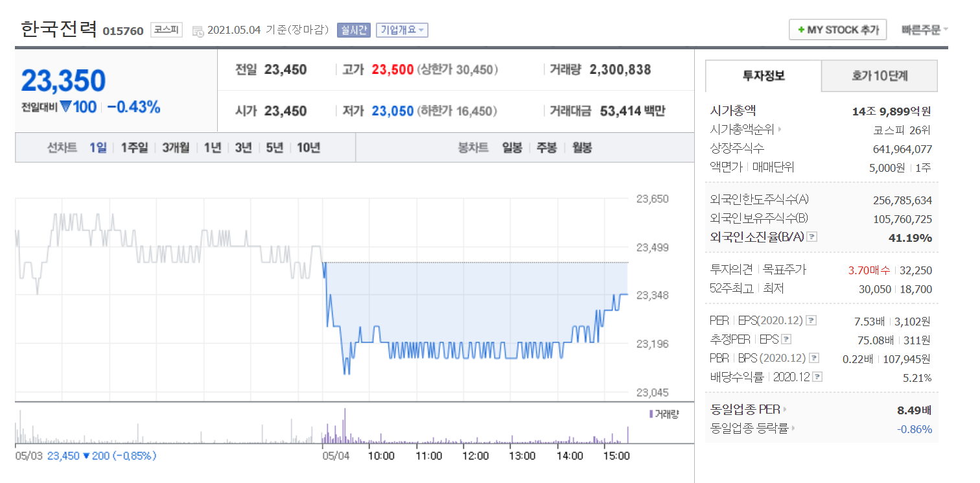Toggle the 실시간 real-time badge
The image size is (980, 483).
click(x=354, y=30)
